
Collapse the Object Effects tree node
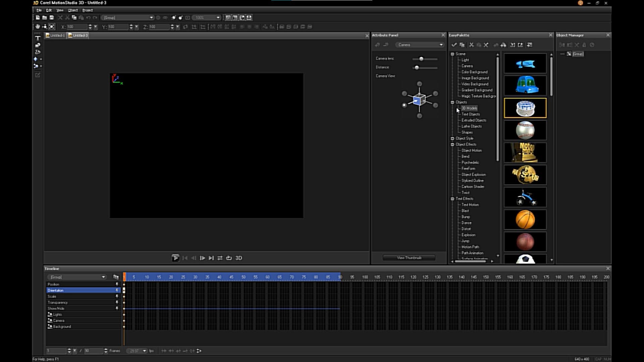[x=452, y=144]
